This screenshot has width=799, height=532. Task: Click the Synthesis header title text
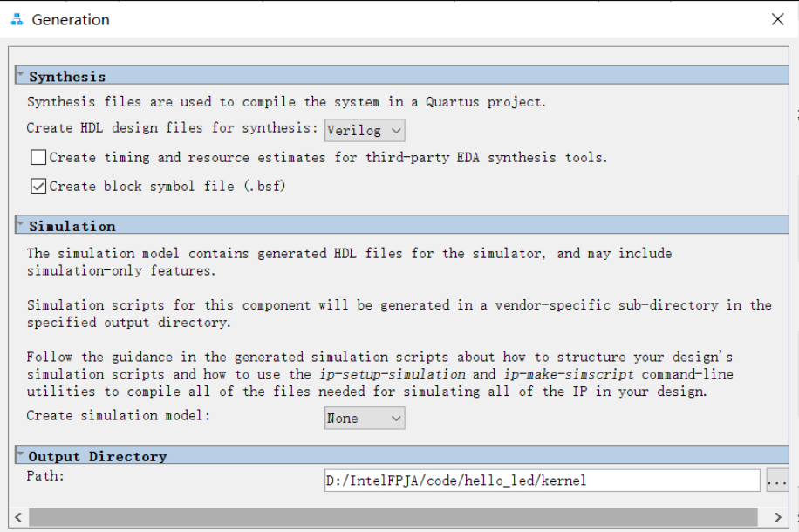pos(67,77)
